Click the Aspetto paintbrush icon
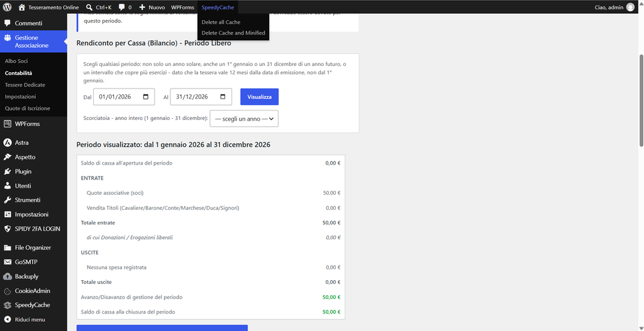 [8, 156]
